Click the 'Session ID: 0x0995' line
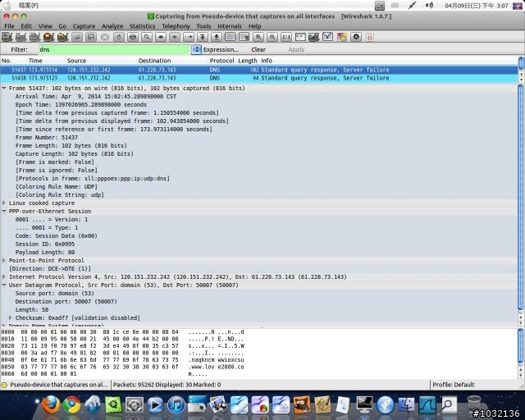 45,244
